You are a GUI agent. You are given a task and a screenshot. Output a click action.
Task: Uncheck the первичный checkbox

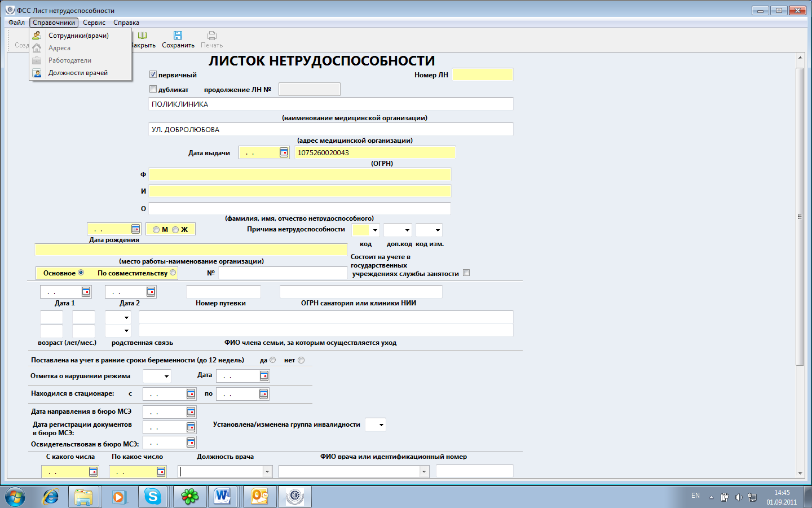tap(153, 75)
